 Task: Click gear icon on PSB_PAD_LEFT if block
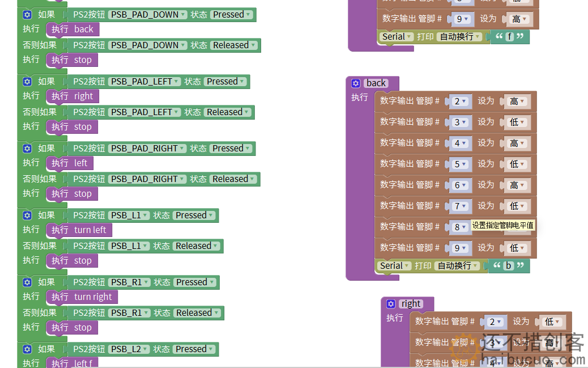pyautogui.click(x=27, y=82)
